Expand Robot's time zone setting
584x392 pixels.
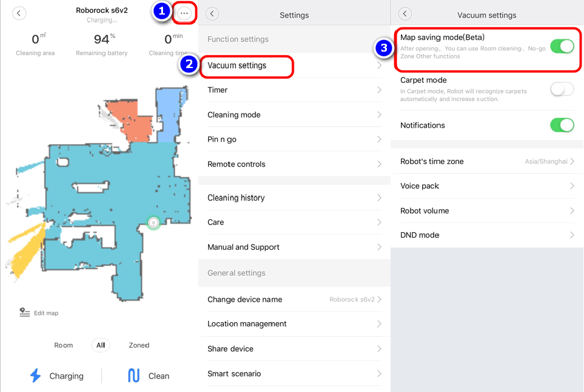coord(487,162)
